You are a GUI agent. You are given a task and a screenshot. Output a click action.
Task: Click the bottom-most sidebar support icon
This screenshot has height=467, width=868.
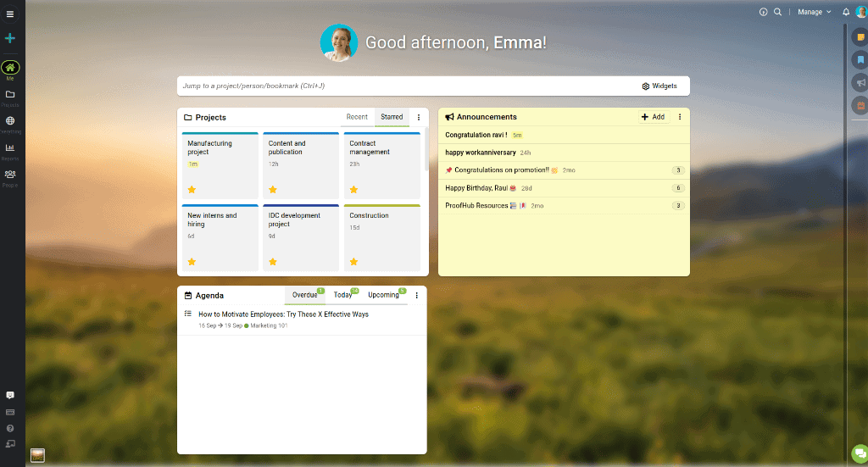10,444
